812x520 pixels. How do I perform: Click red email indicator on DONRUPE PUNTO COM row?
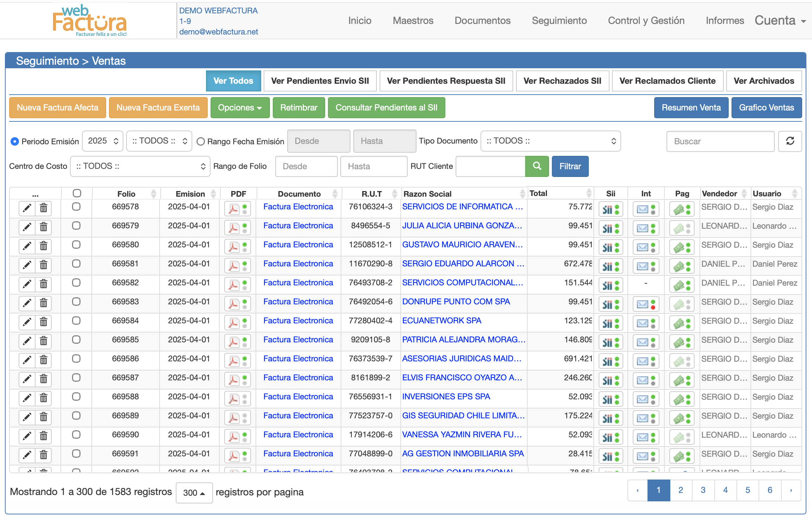[653, 307]
